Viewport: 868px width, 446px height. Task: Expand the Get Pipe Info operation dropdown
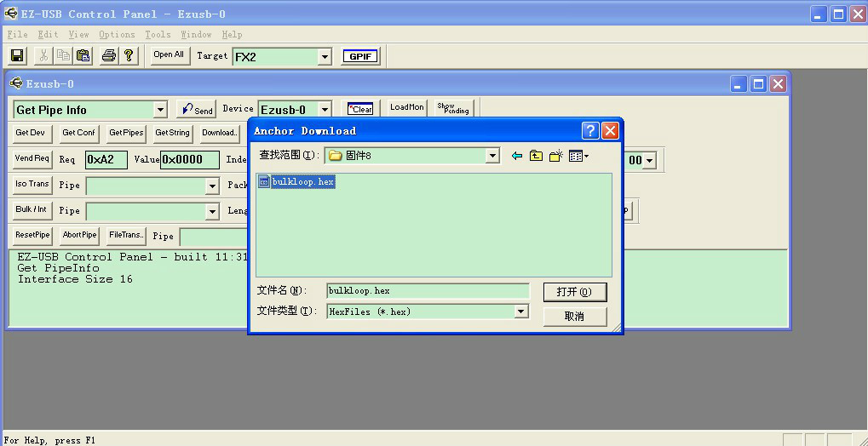coord(160,110)
